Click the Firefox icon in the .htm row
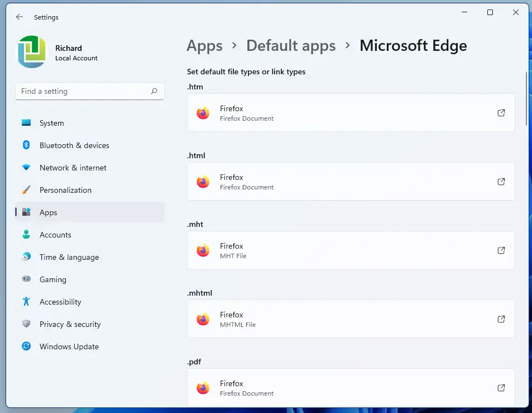 pyautogui.click(x=203, y=113)
